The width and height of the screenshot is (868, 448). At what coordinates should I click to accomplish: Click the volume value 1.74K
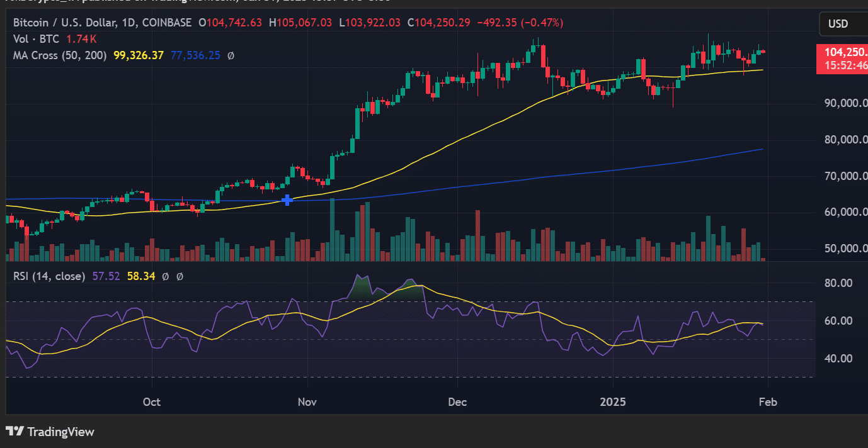pyautogui.click(x=81, y=39)
